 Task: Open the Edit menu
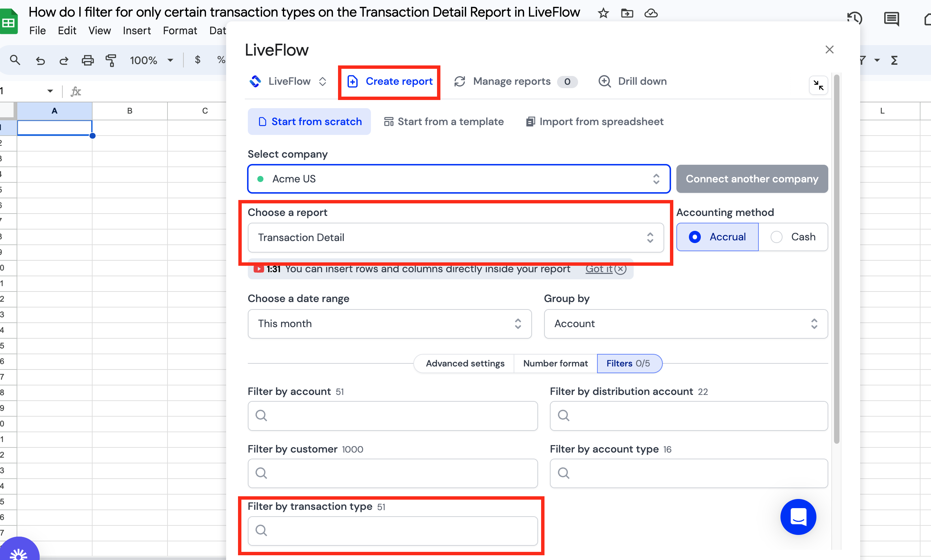[x=67, y=31]
